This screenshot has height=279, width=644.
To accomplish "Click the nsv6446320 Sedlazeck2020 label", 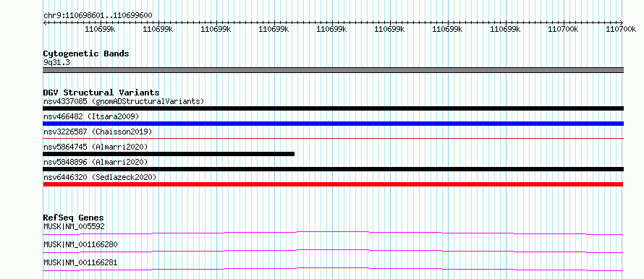I will [100, 177].
